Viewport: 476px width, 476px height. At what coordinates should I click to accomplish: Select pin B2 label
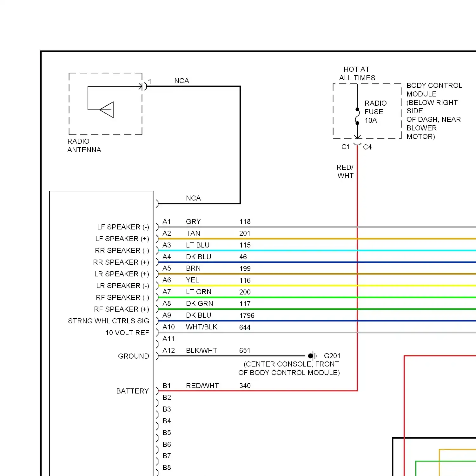(167, 398)
